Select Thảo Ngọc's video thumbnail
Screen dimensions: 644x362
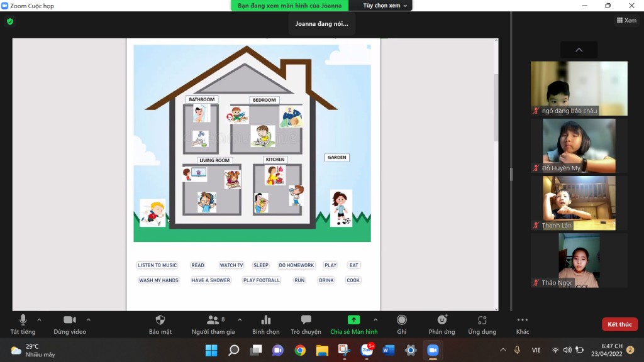(x=579, y=260)
